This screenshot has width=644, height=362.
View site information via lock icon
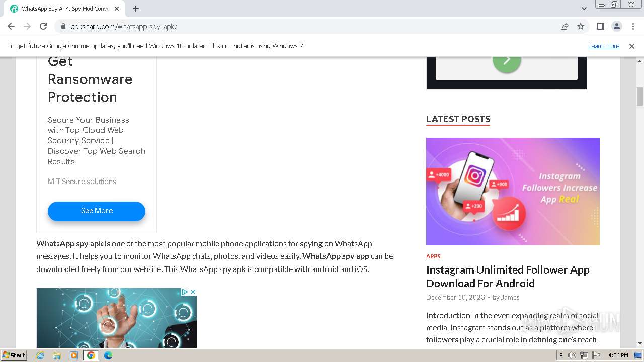[63, 27]
